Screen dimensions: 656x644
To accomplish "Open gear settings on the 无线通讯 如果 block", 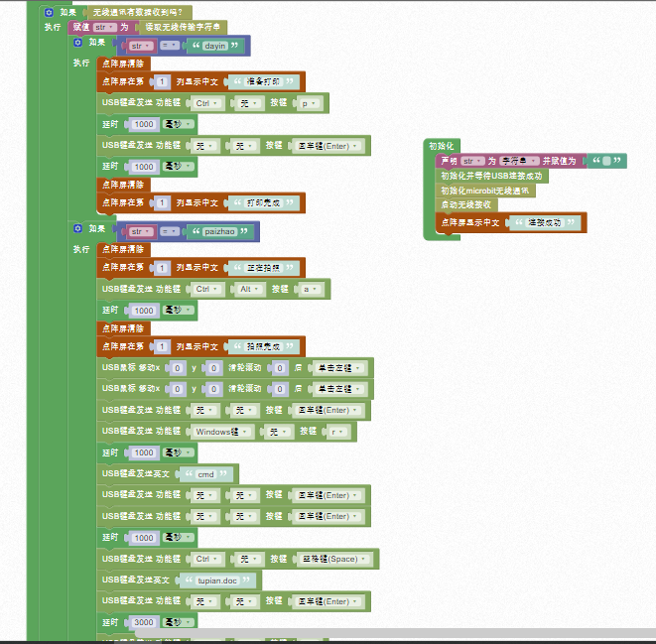I will coord(49,13).
